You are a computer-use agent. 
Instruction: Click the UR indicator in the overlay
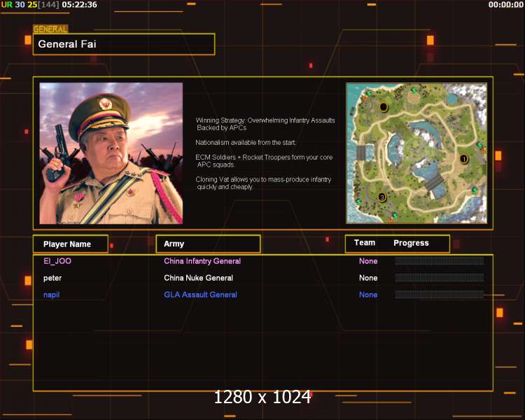pos(7,5)
